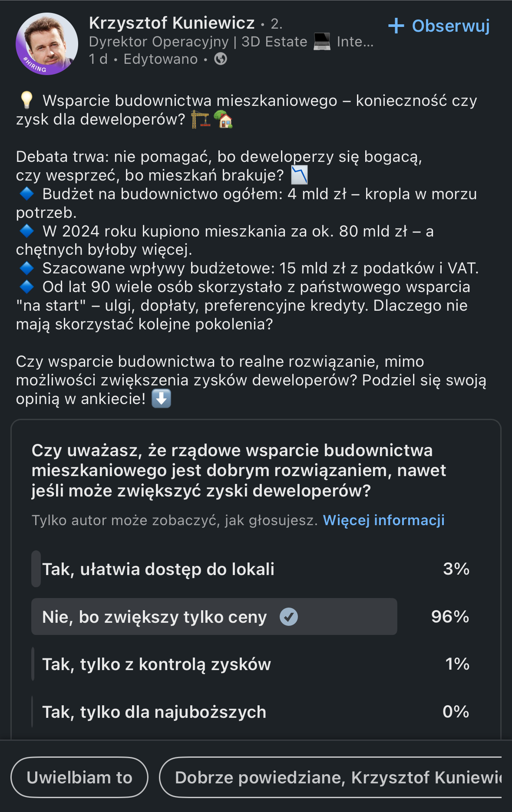Tap the Uwielbiam to quick reply

[x=79, y=777]
